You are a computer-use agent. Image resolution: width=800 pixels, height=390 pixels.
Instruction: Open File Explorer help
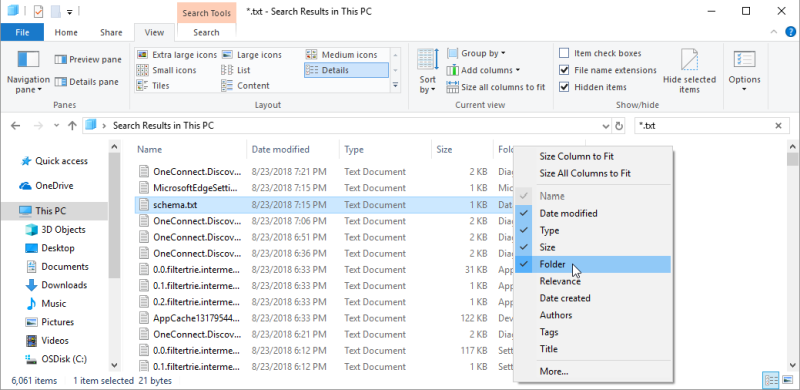(789, 32)
